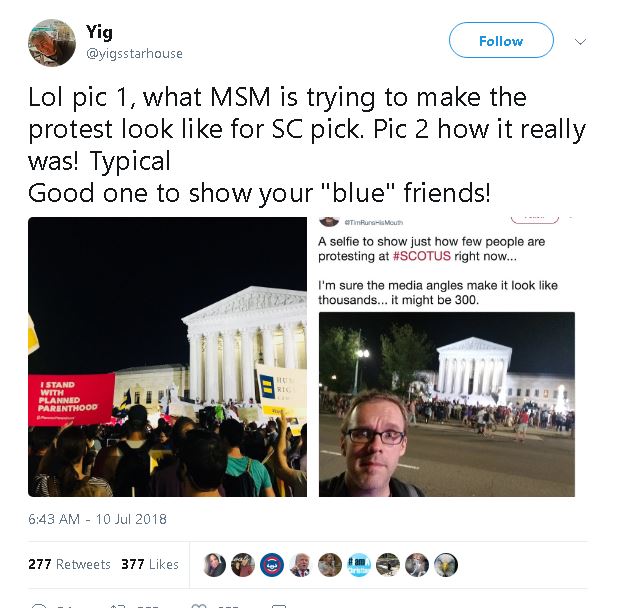Screen dimensions: 622x608
Task: Show the 277 Retweets list
Action: [x=69, y=564]
